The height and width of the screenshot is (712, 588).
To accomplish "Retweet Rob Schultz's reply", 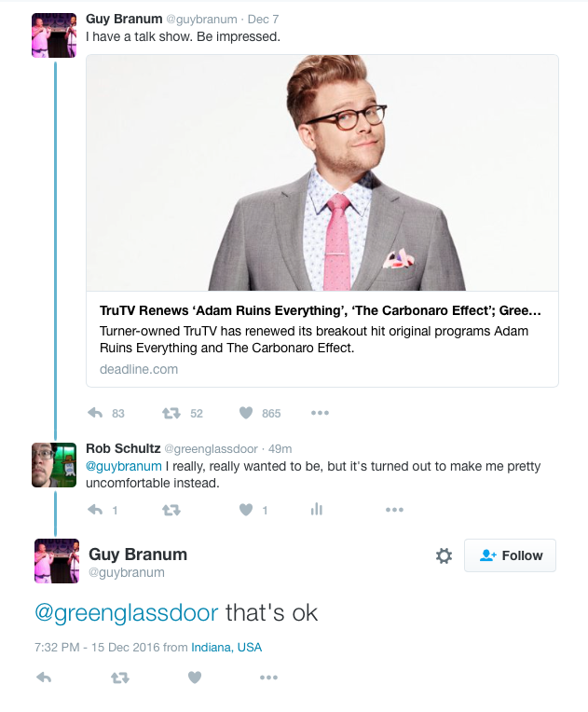I will click(x=171, y=510).
